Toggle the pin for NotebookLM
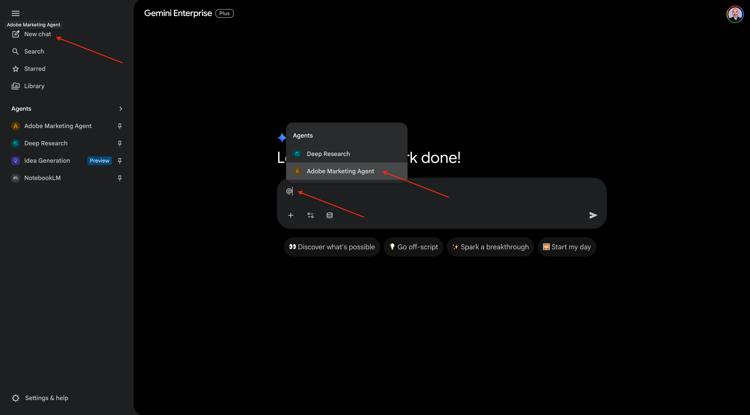 (120, 178)
